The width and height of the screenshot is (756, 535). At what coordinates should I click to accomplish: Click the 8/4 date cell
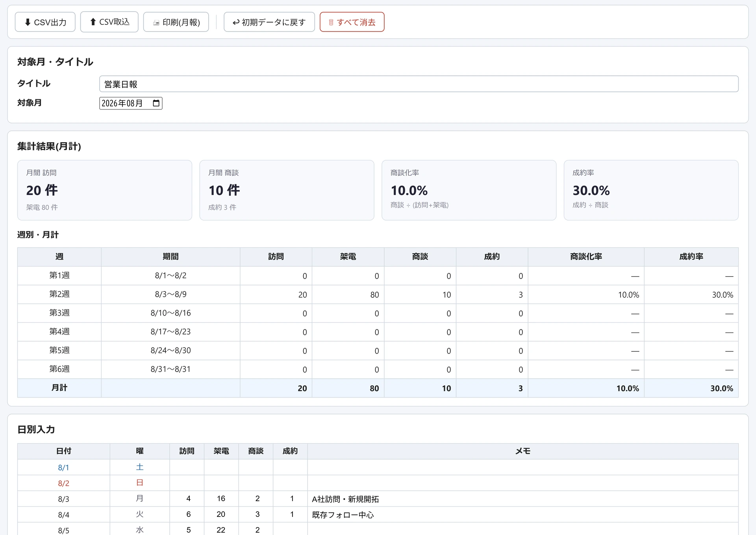pyautogui.click(x=64, y=515)
